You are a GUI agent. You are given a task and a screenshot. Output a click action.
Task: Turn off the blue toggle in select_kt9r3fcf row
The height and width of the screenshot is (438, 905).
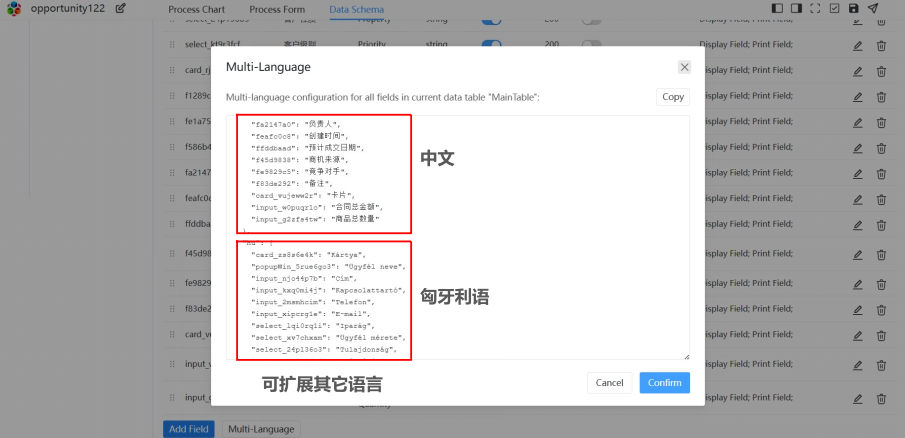tap(491, 45)
